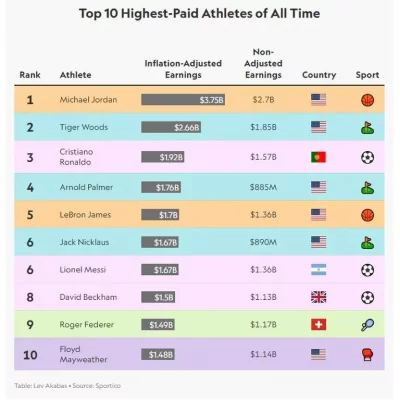Click the $3.75B earnings bar
Viewport: 400px width, 400px height.
pos(183,100)
